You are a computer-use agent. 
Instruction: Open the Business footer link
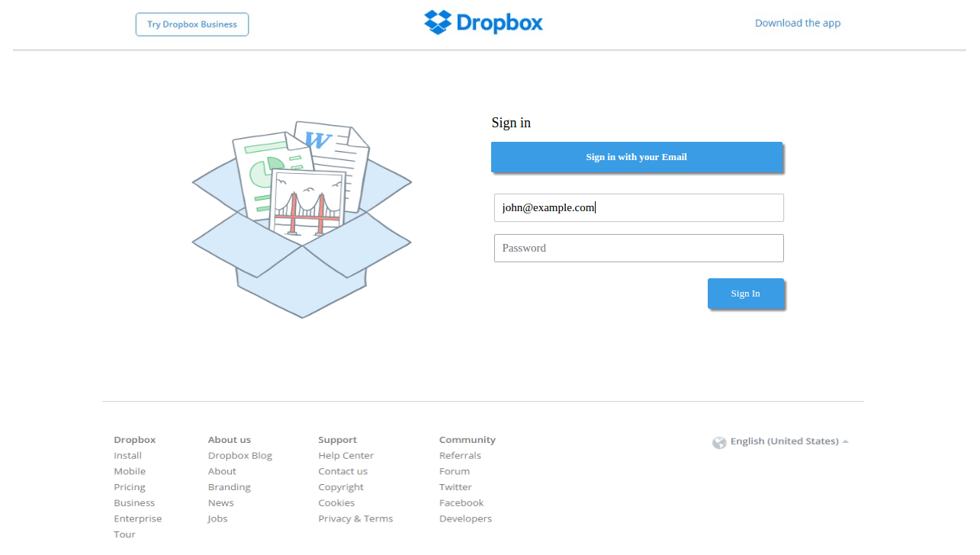pos(134,502)
